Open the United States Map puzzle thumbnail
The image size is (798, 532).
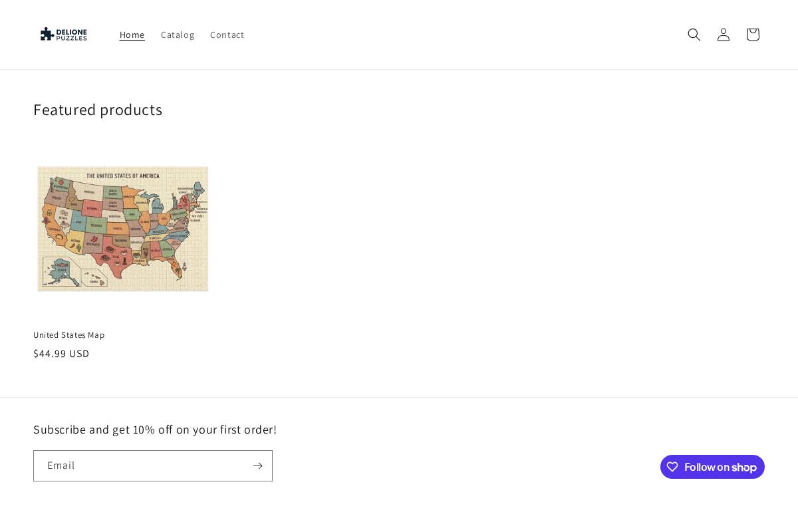122,229
